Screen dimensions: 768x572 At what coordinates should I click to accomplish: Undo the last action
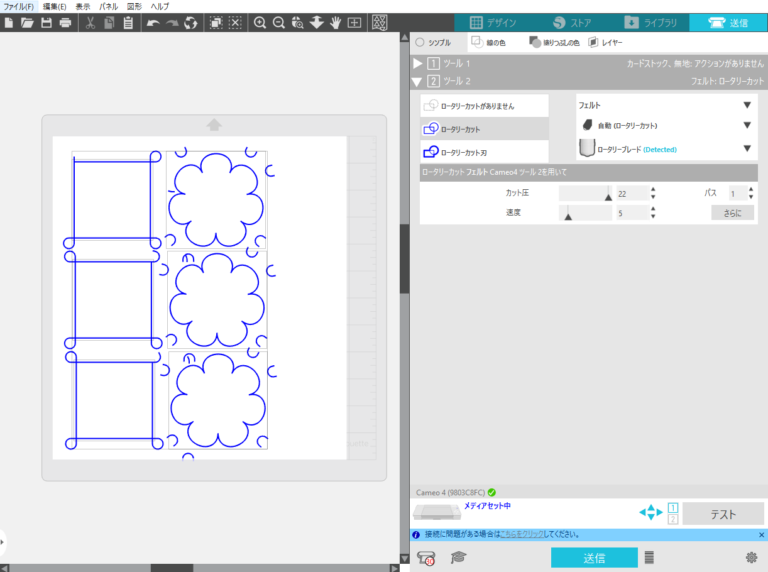153,23
